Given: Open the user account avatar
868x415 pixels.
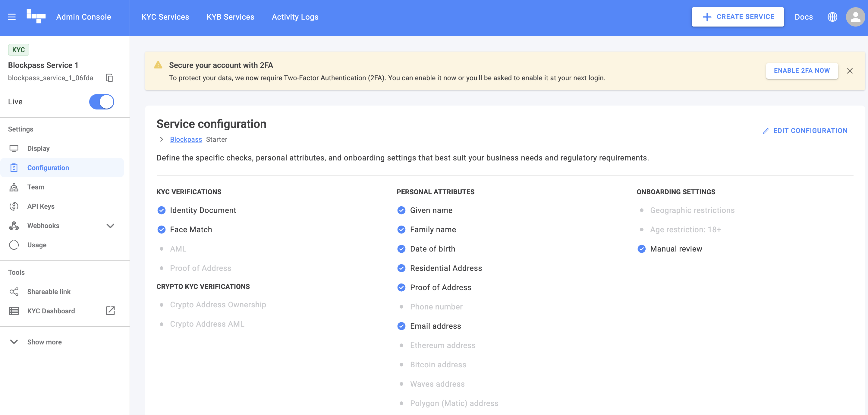Looking at the screenshot, I should [x=855, y=17].
